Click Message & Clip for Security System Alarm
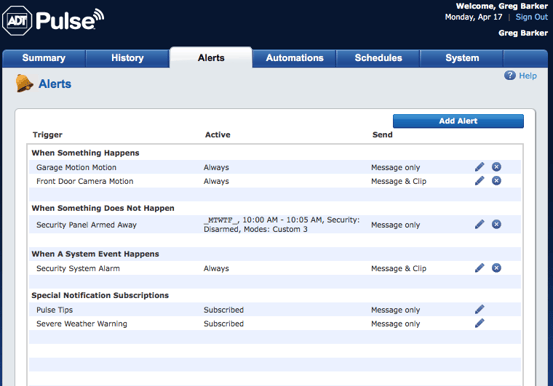The width and height of the screenshot is (553, 386). [399, 269]
